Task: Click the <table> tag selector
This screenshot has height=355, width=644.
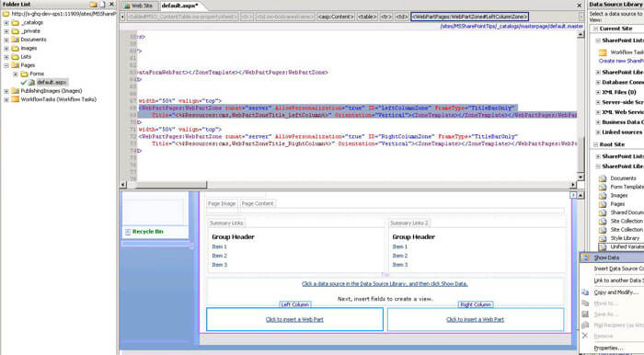Action: [x=367, y=17]
